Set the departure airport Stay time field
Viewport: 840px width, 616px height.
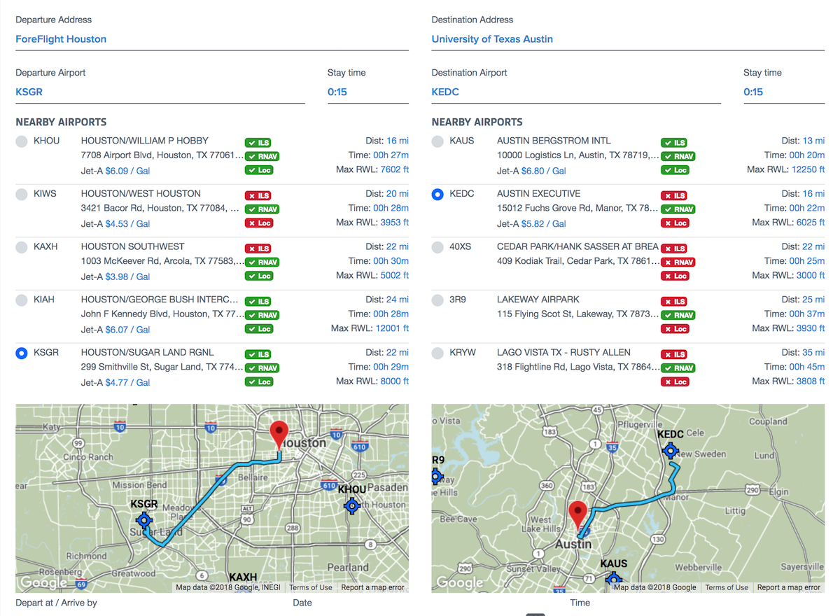tap(368, 92)
